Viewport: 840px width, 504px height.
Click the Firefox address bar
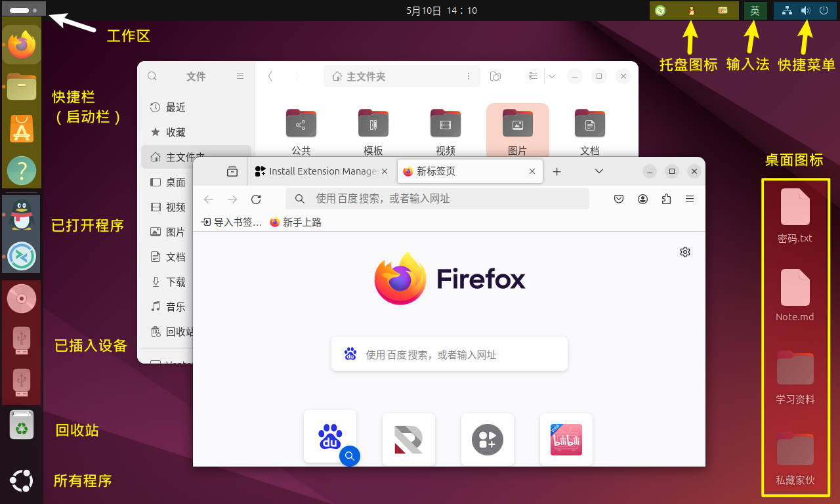(437, 199)
